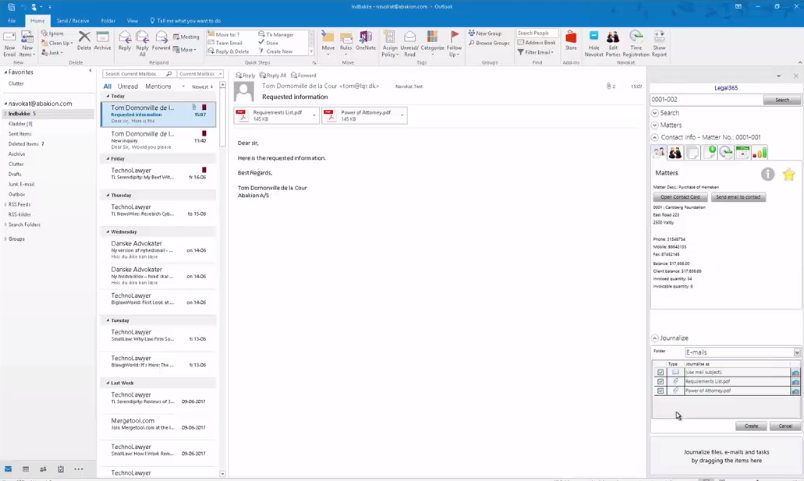Filter message list by Mentions
The image size is (804, 481).
click(x=158, y=87)
